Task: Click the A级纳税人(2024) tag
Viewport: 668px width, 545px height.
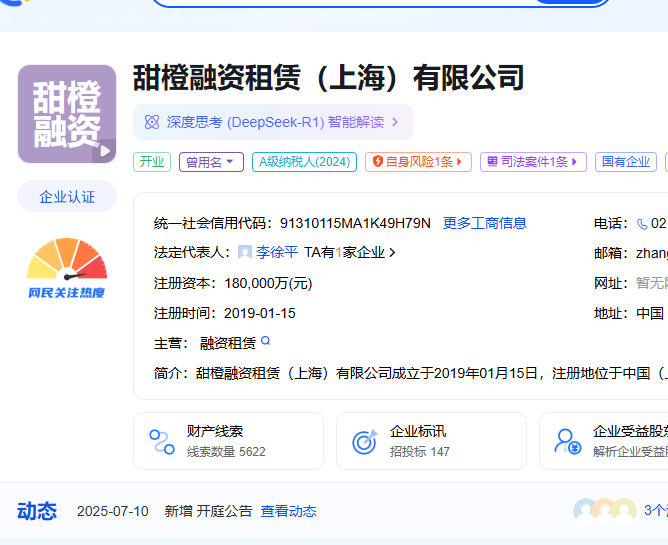Action: pyautogui.click(x=304, y=162)
